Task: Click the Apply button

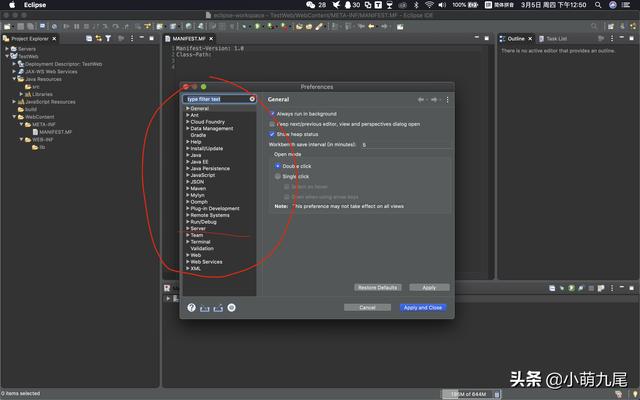Action: tap(429, 287)
